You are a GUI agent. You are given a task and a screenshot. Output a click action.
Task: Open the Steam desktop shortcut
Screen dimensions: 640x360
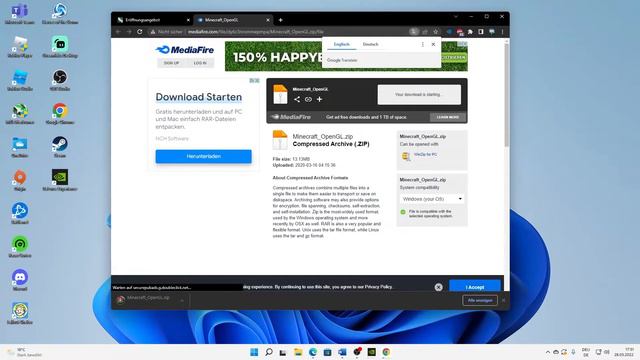(60, 147)
